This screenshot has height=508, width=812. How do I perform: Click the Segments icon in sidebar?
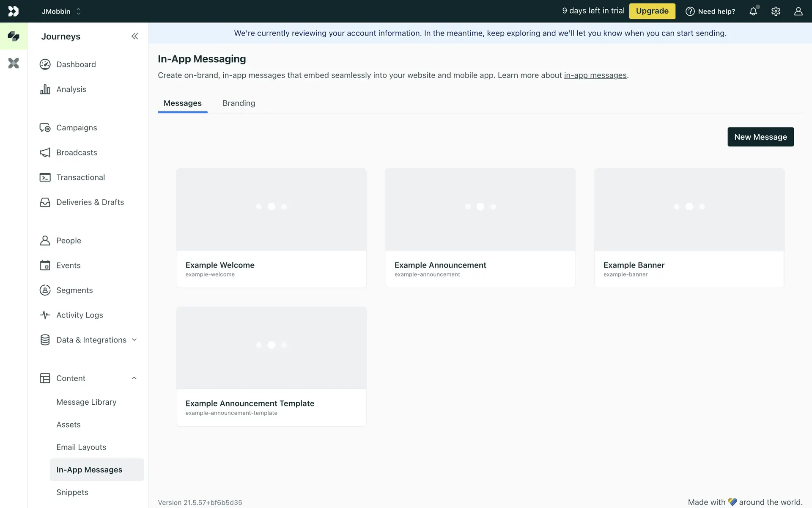tap(45, 290)
